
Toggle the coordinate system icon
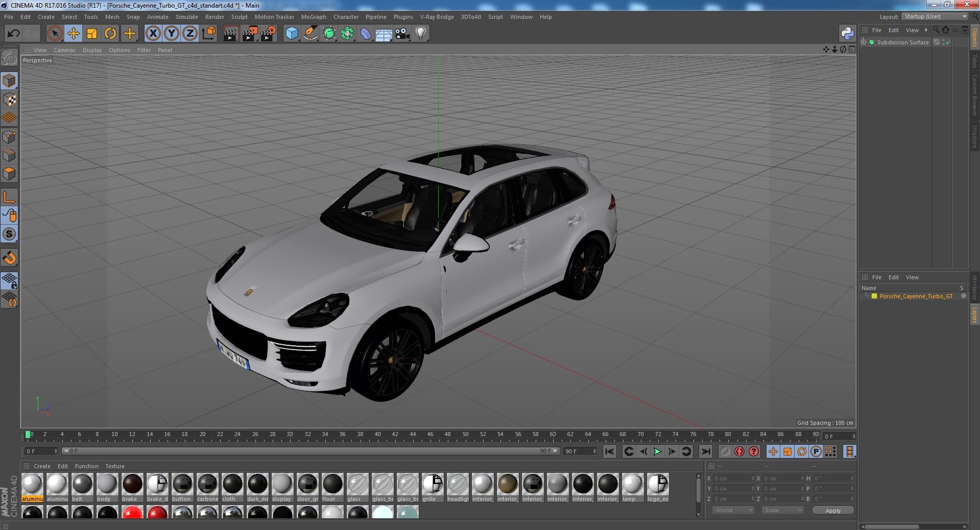(209, 34)
